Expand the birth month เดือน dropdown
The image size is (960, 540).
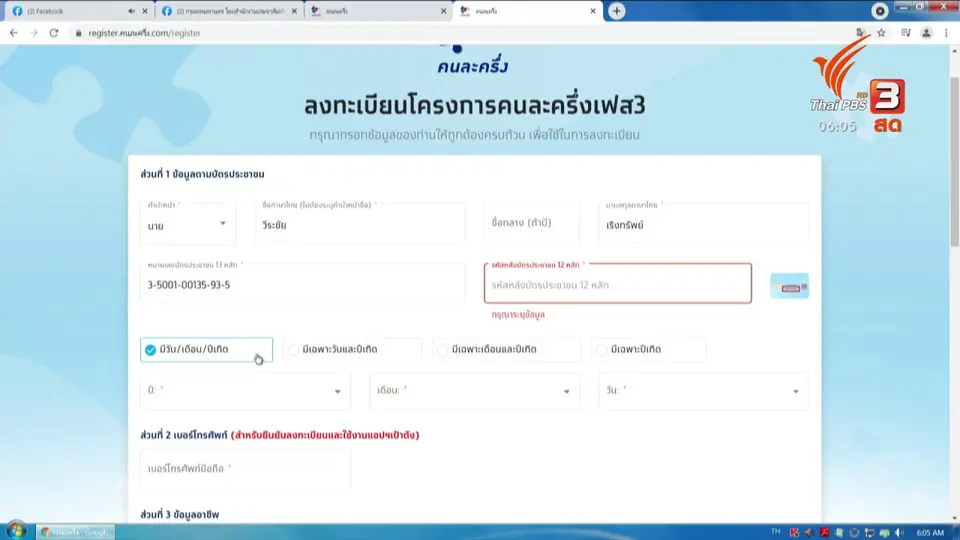pos(474,391)
